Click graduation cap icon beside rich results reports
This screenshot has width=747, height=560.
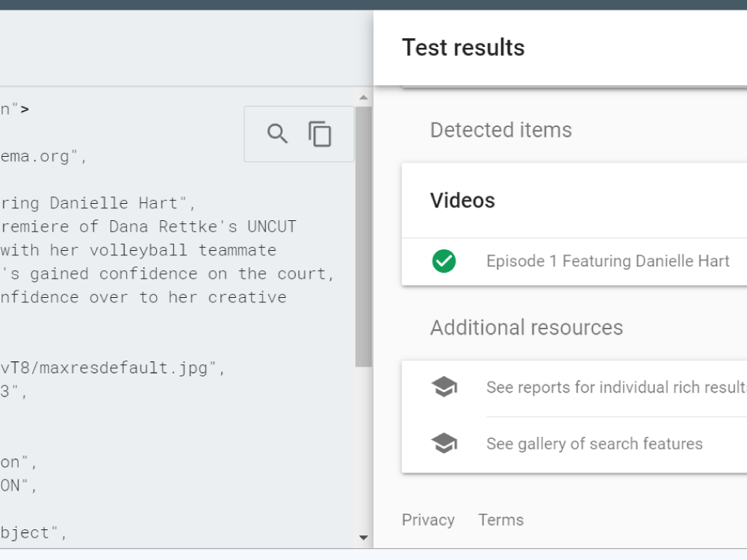(x=444, y=387)
